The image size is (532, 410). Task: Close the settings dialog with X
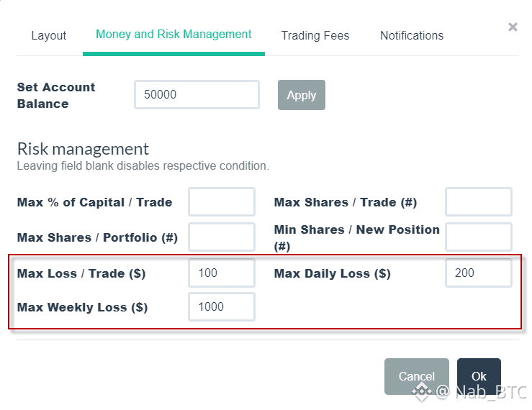tap(513, 27)
